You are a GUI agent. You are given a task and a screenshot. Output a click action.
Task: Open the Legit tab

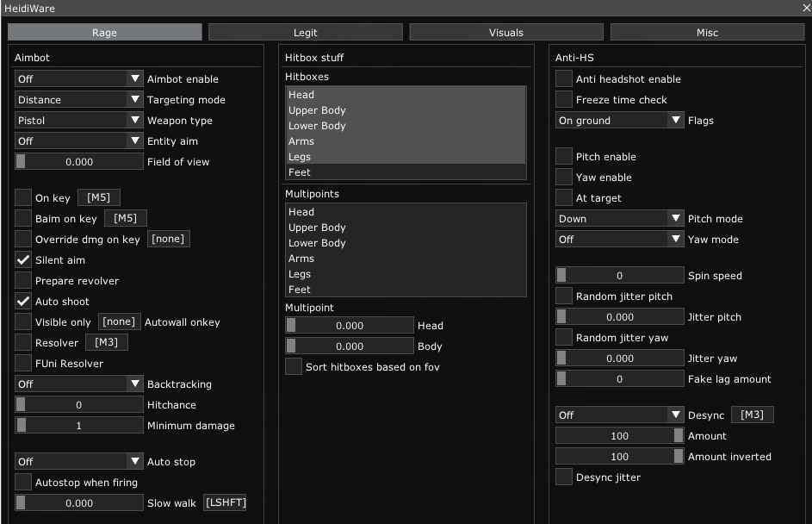[x=305, y=32]
